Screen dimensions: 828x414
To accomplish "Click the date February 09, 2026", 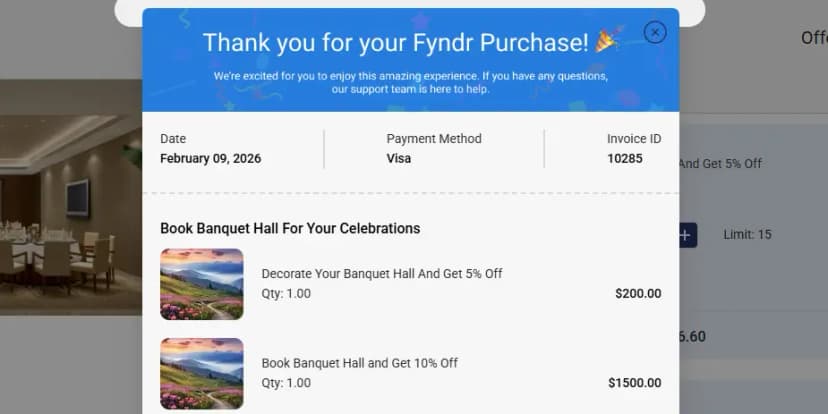I will coord(210,158).
